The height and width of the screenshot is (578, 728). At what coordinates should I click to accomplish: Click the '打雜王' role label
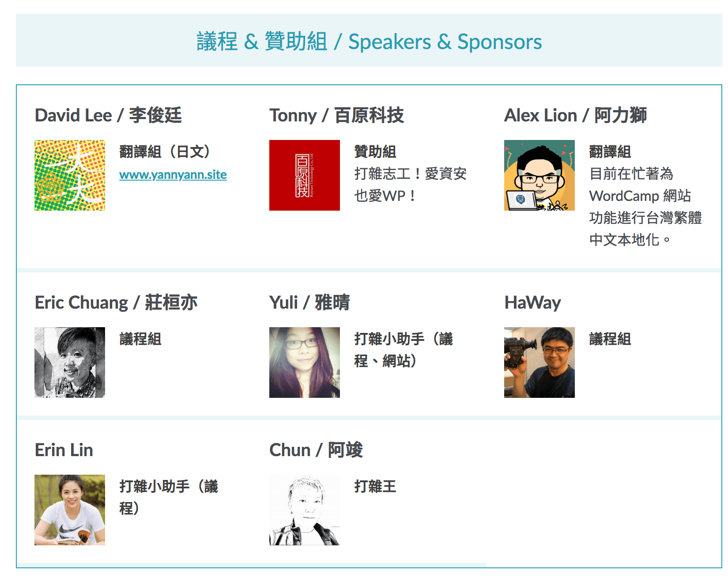[x=375, y=486]
